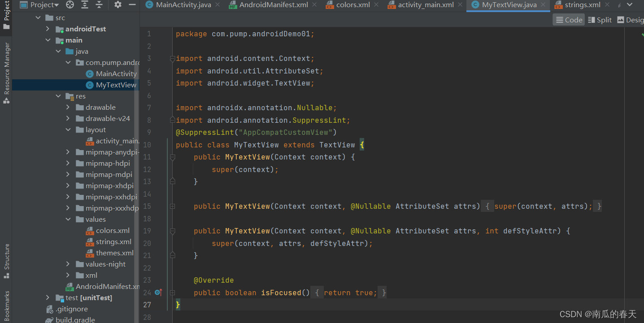Click the @Override annotation on line 23

pyautogui.click(x=214, y=280)
